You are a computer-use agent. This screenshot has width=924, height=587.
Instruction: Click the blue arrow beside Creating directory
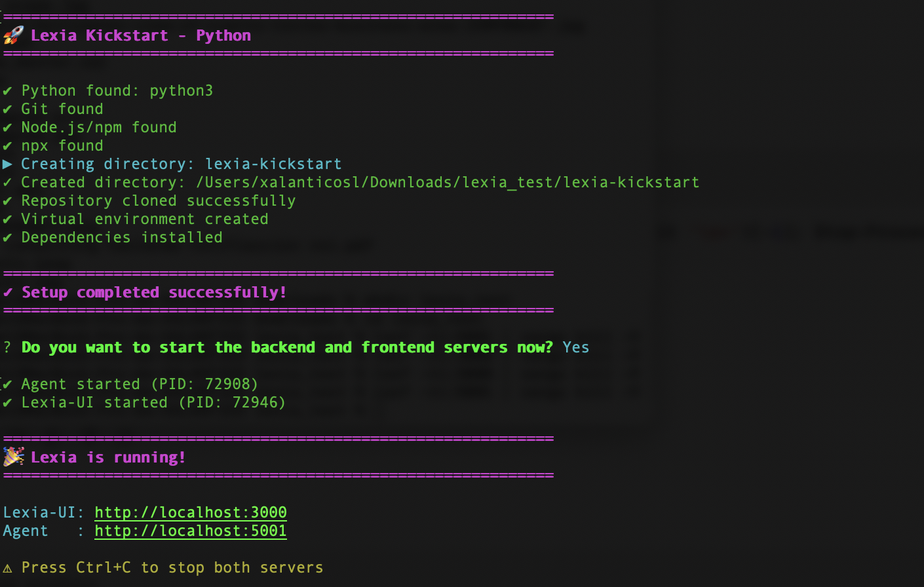7,164
